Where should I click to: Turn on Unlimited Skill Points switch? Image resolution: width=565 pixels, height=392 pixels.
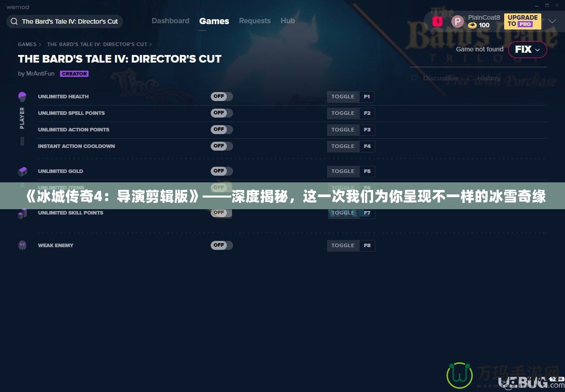222,213
